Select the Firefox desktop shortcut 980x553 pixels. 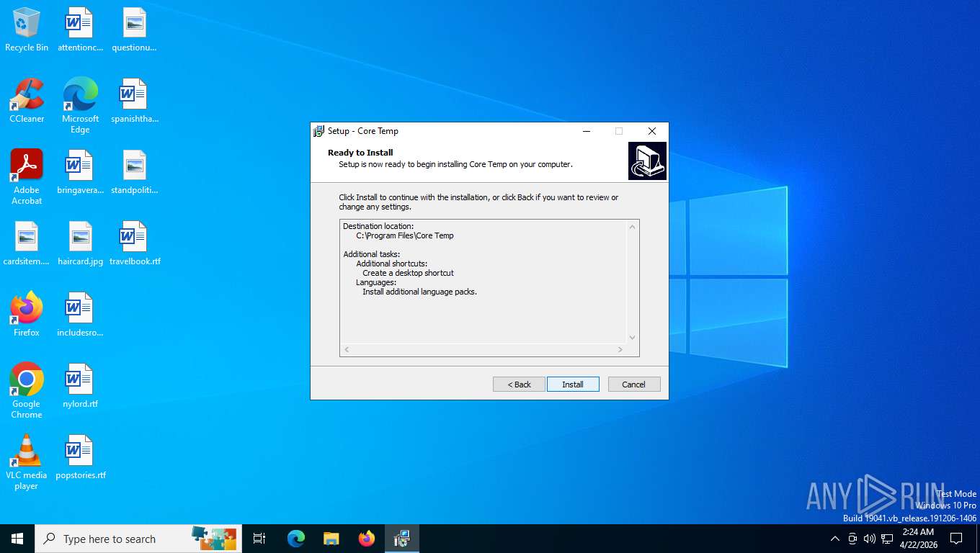[x=27, y=315]
